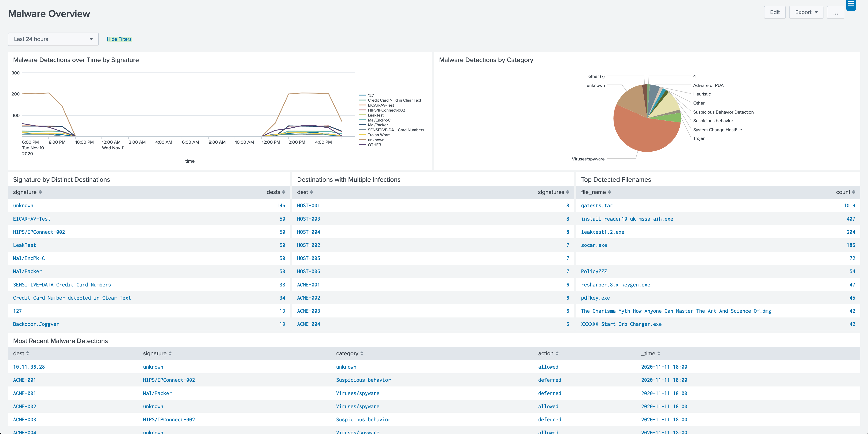Sort Top Detected Filenames by file_name
Image resolution: width=868 pixels, height=434 pixels.
pyautogui.click(x=609, y=192)
